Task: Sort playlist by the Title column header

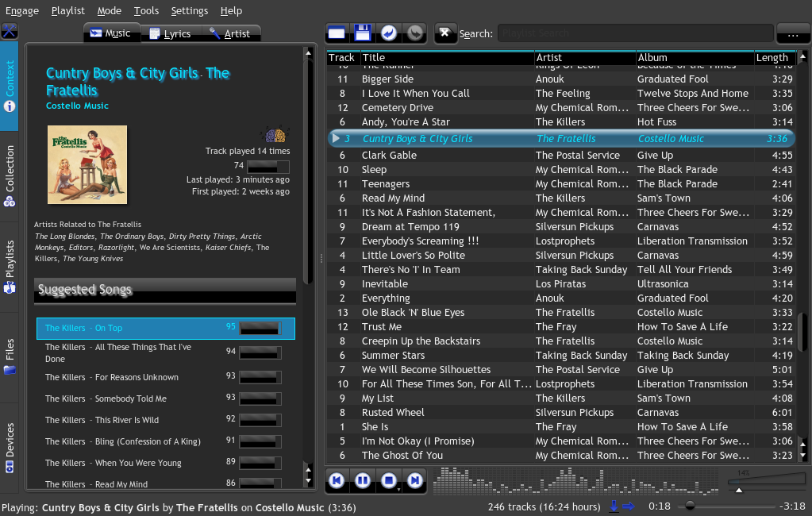Action: click(447, 57)
